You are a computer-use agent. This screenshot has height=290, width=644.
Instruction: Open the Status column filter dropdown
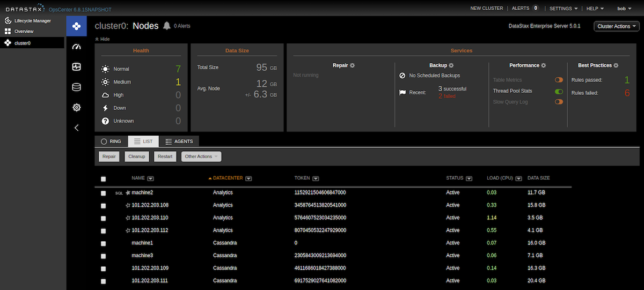pyautogui.click(x=469, y=179)
